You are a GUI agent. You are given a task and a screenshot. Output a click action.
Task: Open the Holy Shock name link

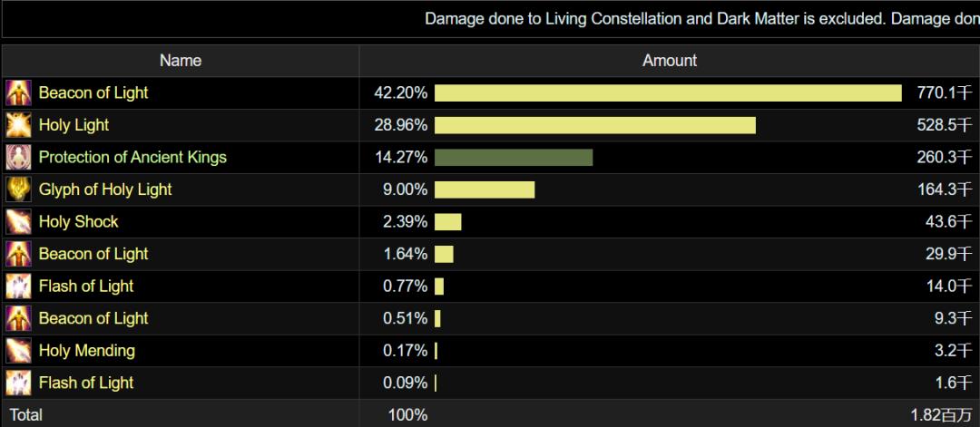(x=79, y=222)
